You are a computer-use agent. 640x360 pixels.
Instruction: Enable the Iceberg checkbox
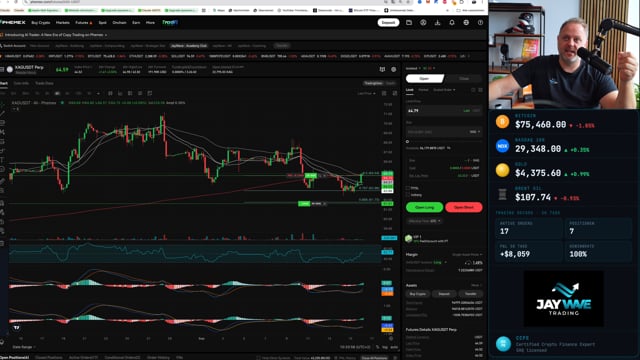point(408,195)
